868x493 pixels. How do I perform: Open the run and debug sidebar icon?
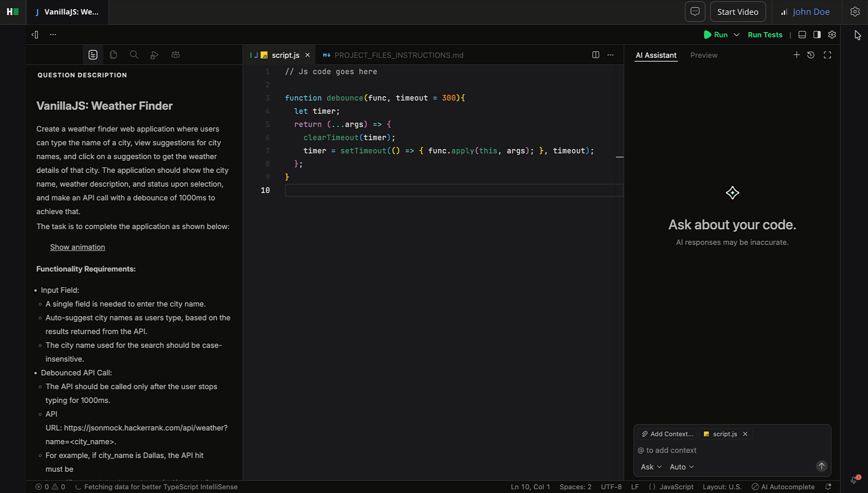[154, 55]
